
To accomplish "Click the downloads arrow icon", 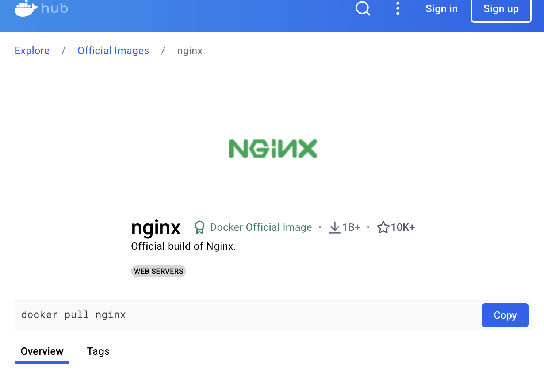I will (x=334, y=227).
